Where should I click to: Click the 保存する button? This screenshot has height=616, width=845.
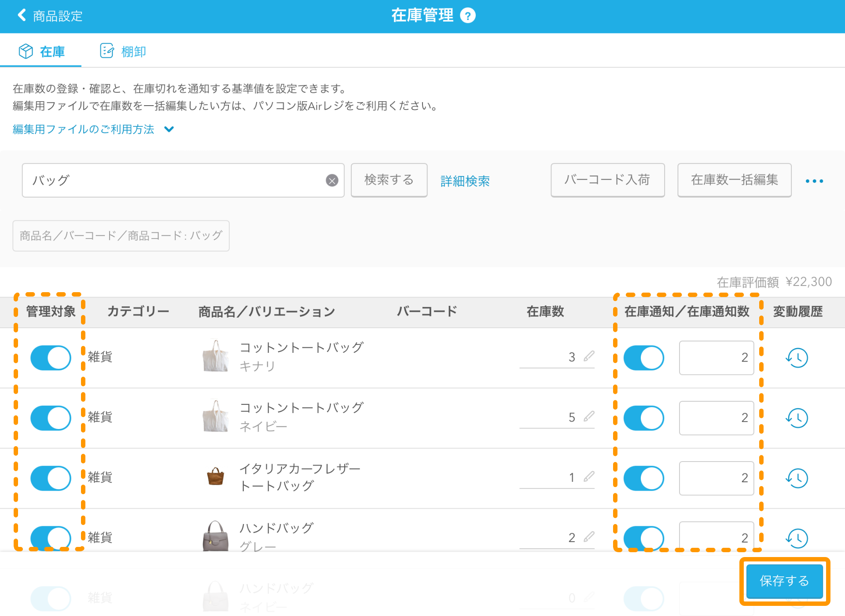click(x=784, y=581)
